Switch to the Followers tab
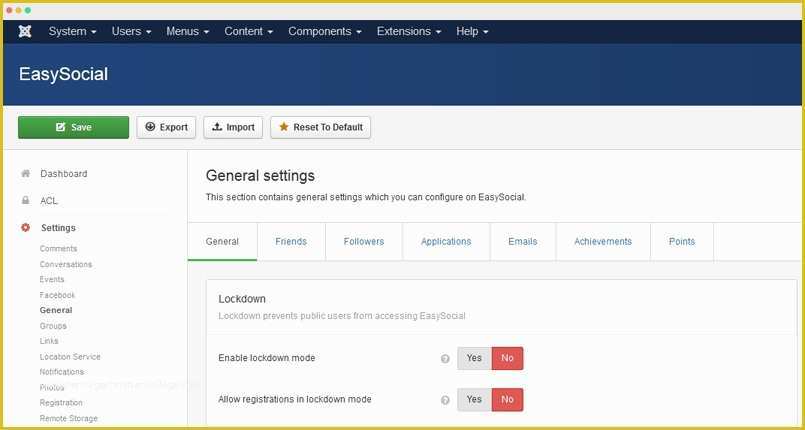This screenshot has width=805, height=430. 364,242
